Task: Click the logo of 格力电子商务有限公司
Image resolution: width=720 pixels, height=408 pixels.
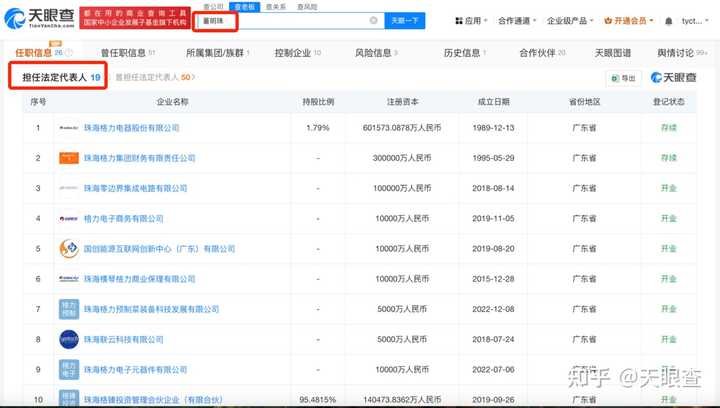Action: pyautogui.click(x=69, y=218)
